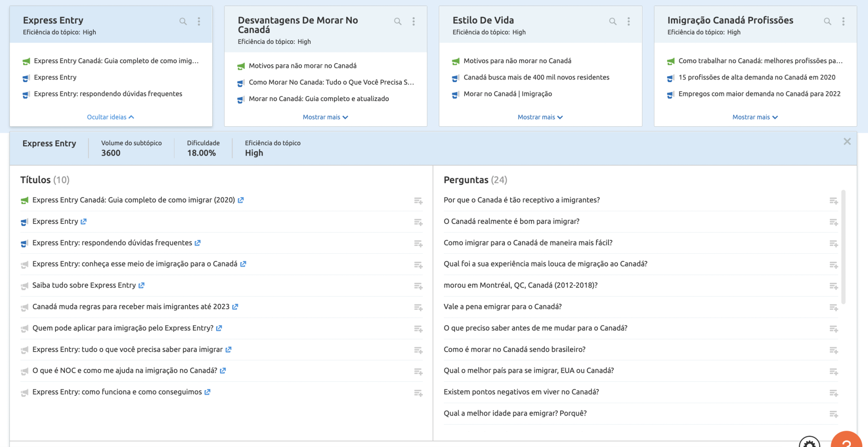Open search on Imigração Canadá Profissões card
868x447 pixels.
tap(828, 21)
